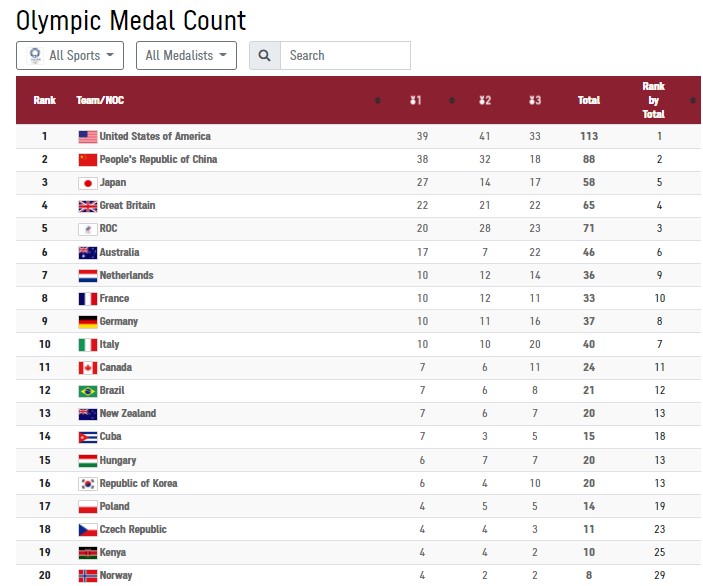The width and height of the screenshot is (703, 586).
Task: Open the ROC team link
Action: click(109, 229)
